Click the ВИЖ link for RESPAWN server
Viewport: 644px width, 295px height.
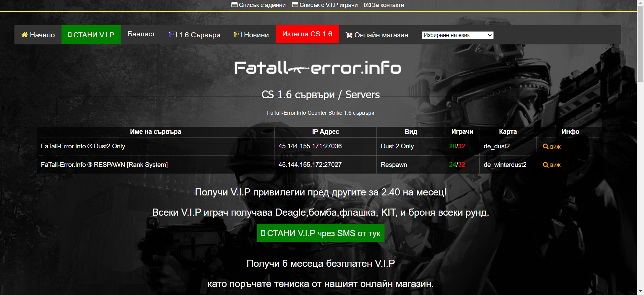[x=552, y=165]
